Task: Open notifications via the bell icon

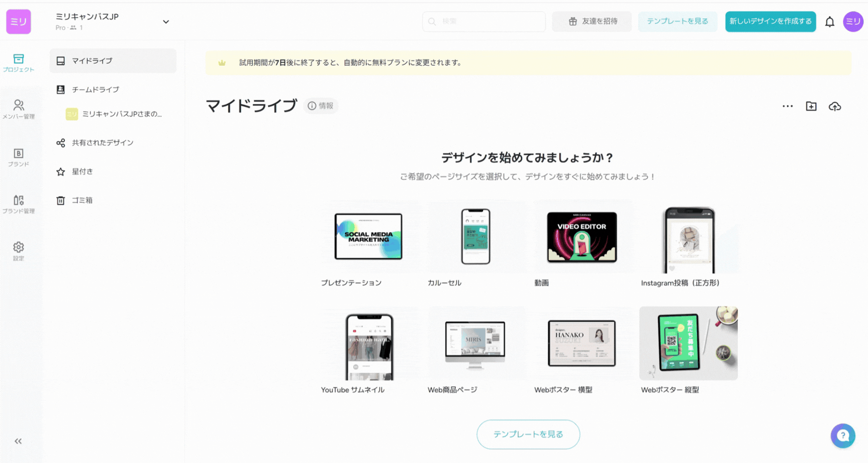Action: tap(830, 21)
